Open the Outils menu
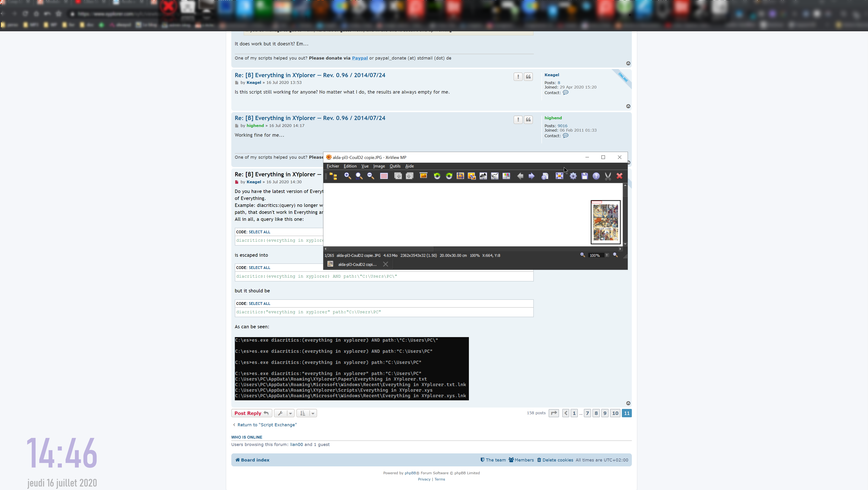 (x=395, y=166)
